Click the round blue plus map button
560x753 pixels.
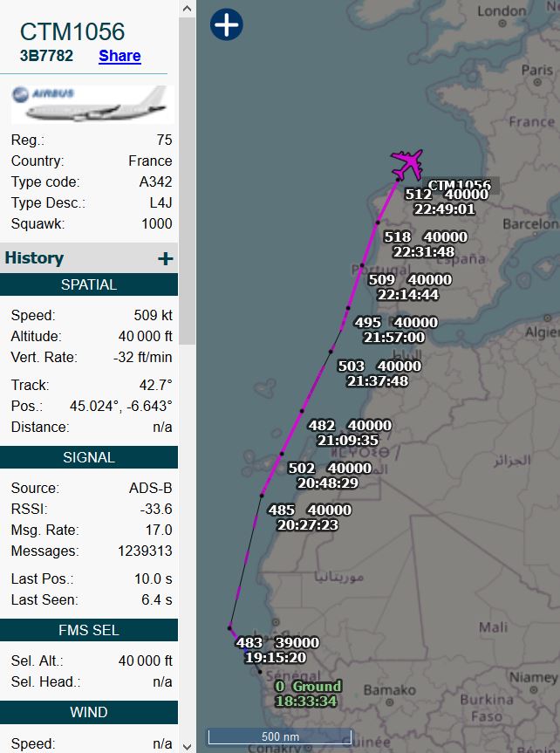coord(226,24)
